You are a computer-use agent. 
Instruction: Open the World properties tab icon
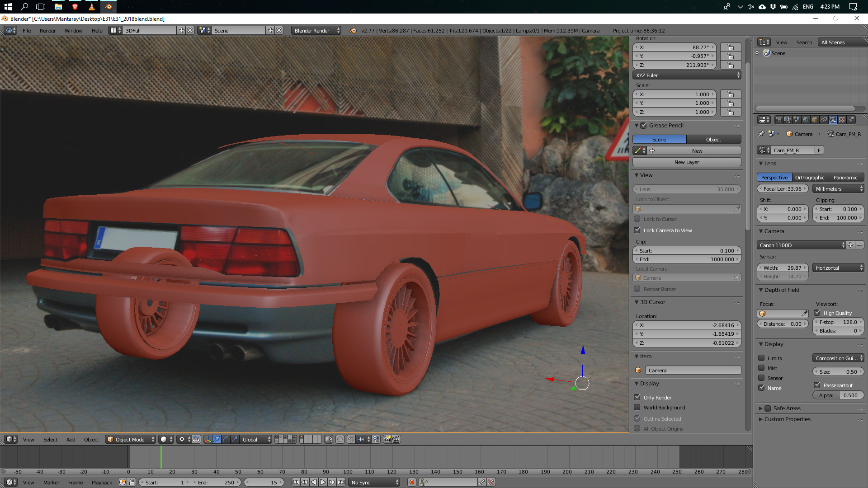pyautogui.click(x=806, y=120)
